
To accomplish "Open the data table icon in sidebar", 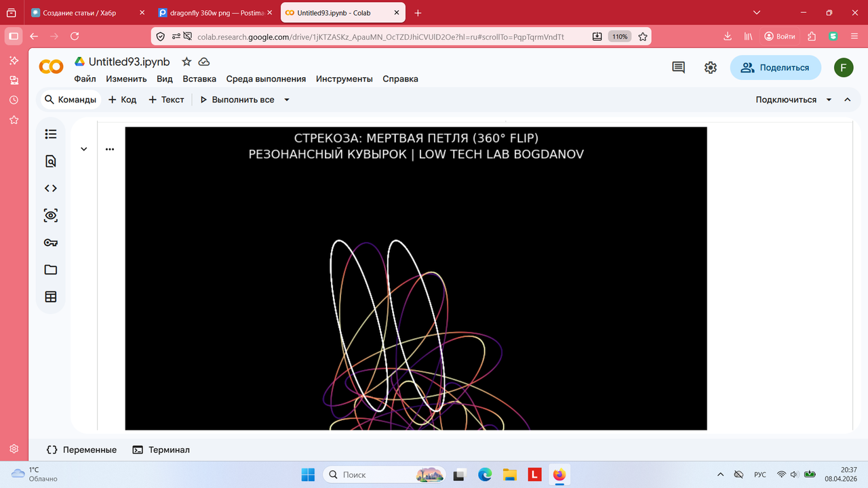I will 51,297.
